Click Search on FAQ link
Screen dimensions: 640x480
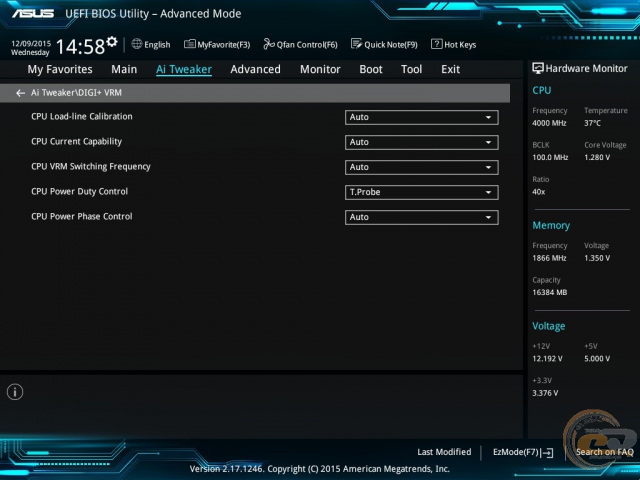coord(604,452)
